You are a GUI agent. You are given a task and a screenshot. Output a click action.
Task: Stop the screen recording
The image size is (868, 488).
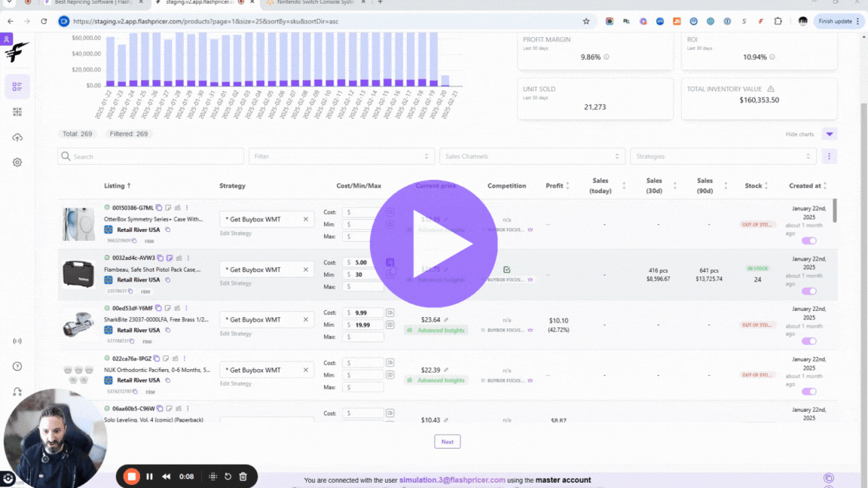coord(132,477)
